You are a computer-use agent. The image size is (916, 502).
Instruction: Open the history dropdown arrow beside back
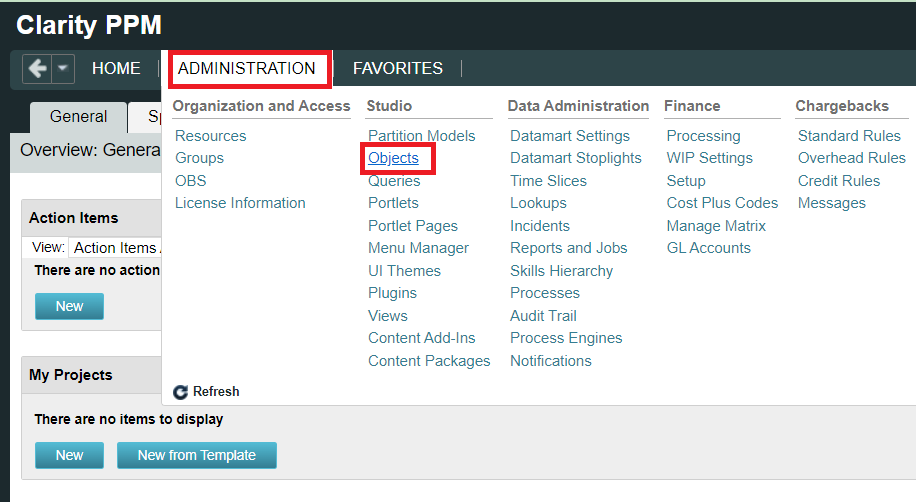tap(62, 69)
